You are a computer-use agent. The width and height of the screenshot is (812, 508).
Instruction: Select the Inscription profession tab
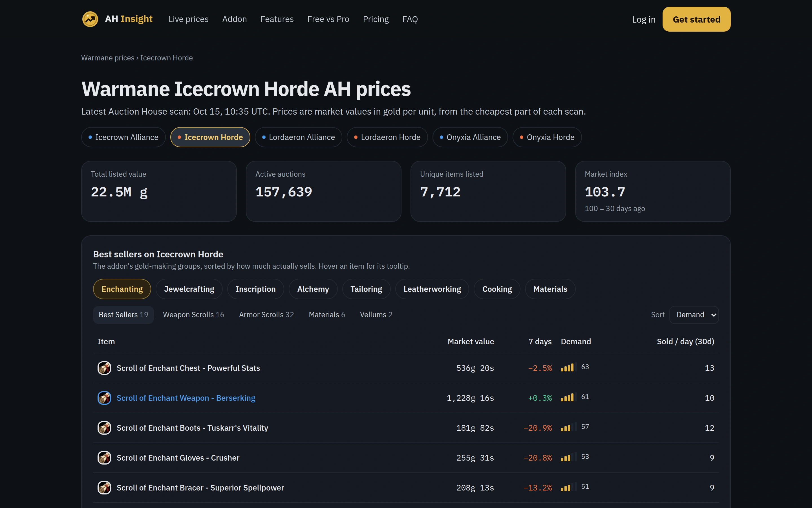(x=255, y=289)
